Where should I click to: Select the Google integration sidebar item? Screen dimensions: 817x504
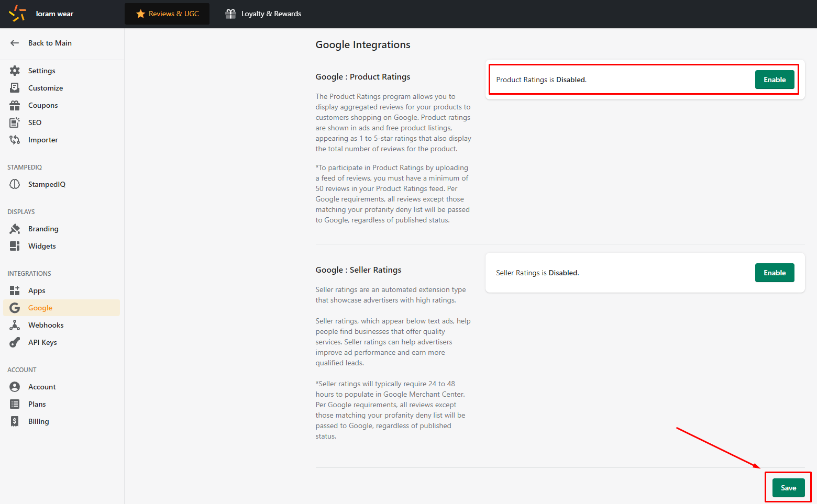pyautogui.click(x=40, y=308)
